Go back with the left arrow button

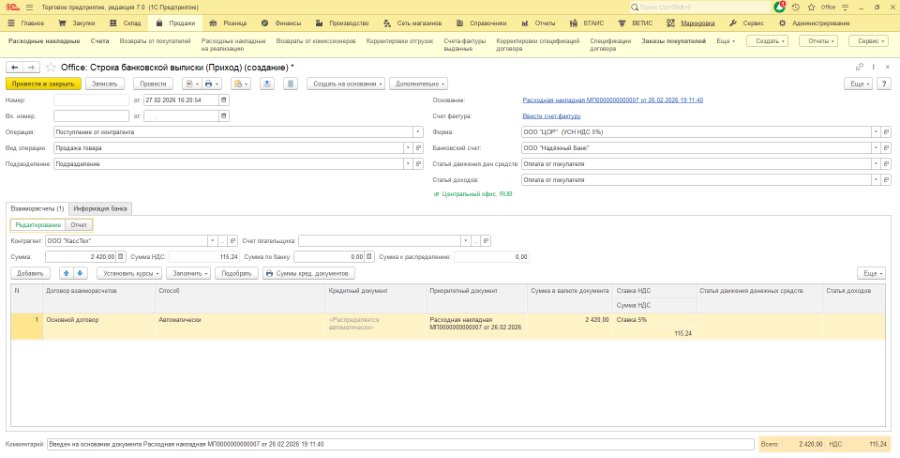click(x=14, y=67)
